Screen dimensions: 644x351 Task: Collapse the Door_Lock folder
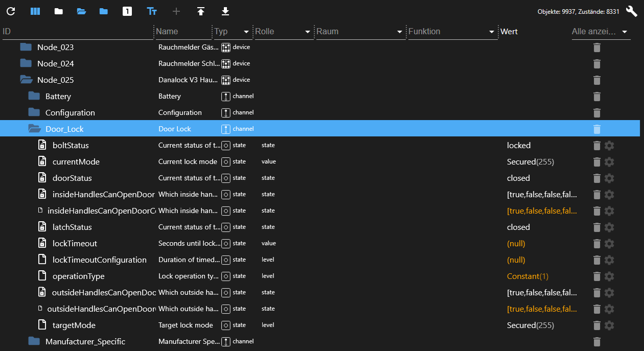point(34,129)
